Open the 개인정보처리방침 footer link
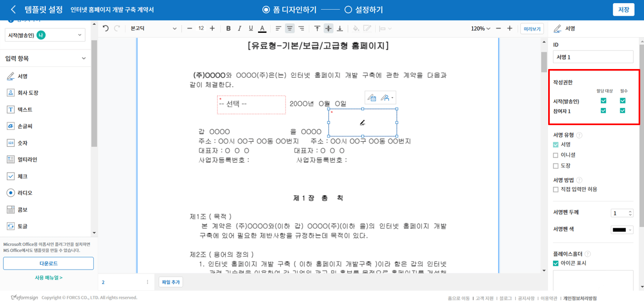Image resolution: width=644 pixels, height=302 pixels. coord(579,298)
